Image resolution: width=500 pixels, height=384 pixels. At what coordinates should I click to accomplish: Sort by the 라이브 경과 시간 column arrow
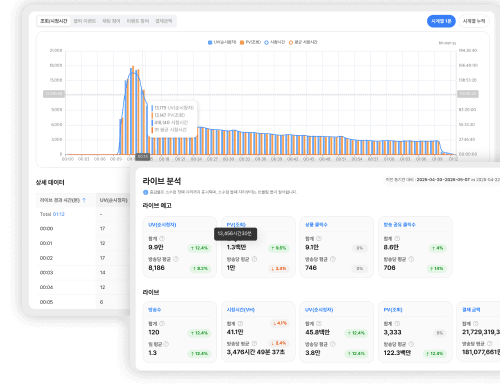84,200
